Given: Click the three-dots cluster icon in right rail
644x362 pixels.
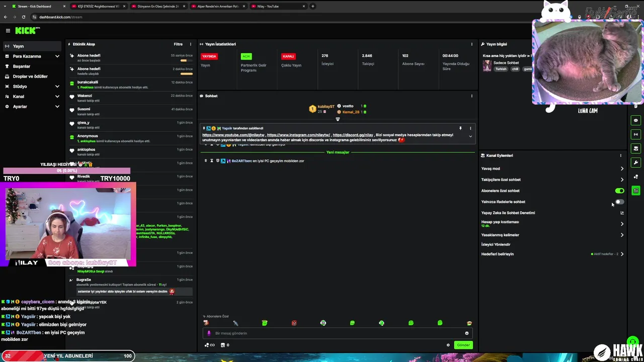Looking at the screenshot, I should pos(636,176).
